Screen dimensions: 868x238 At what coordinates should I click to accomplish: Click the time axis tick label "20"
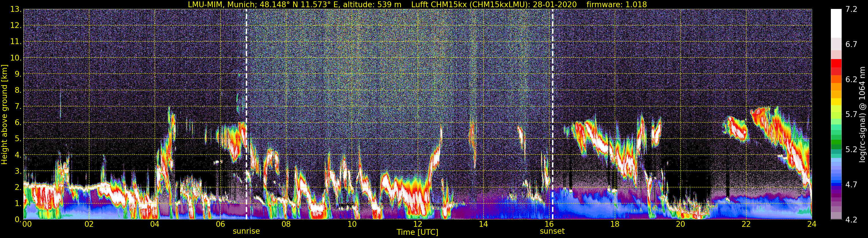pyautogui.click(x=680, y=224)
